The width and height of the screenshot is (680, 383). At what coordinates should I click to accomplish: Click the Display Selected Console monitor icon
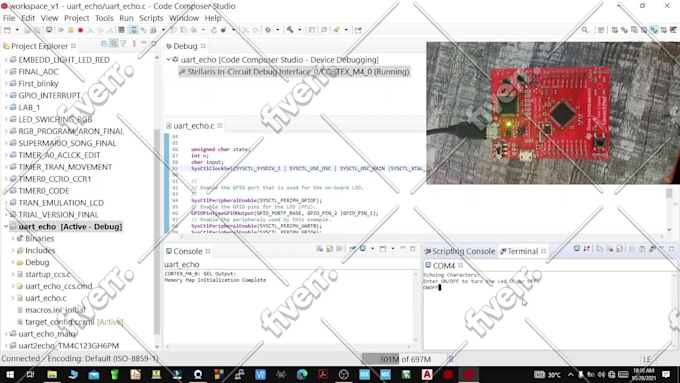tap(363, 249)
